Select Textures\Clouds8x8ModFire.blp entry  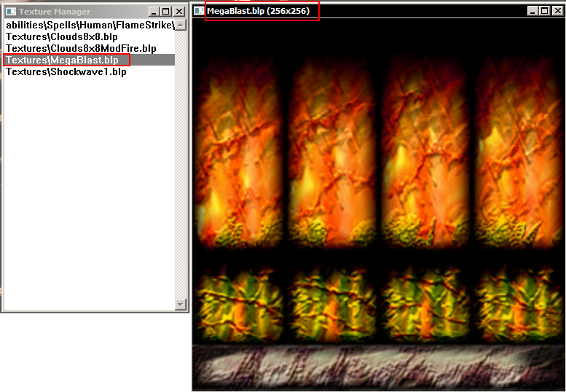89,48
